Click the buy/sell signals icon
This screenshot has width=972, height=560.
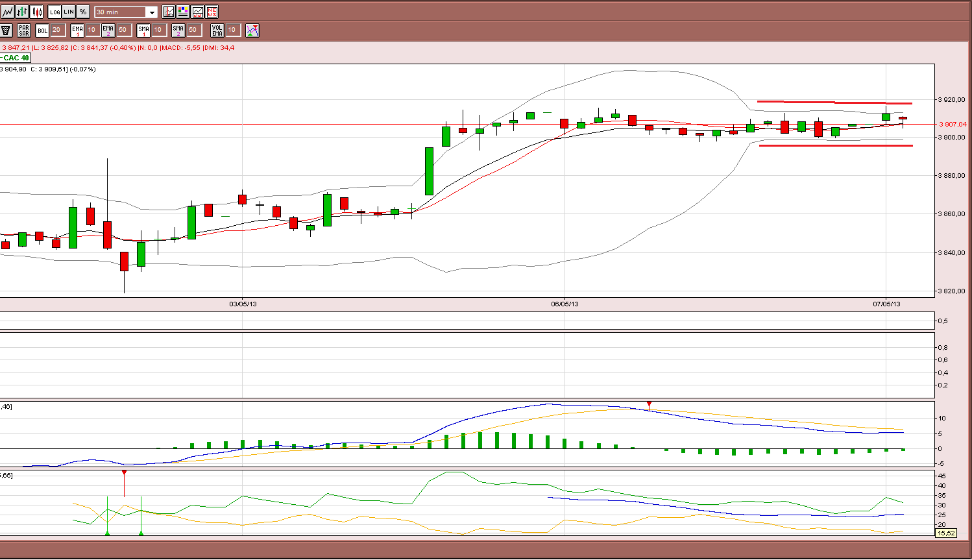click(252, 30)
